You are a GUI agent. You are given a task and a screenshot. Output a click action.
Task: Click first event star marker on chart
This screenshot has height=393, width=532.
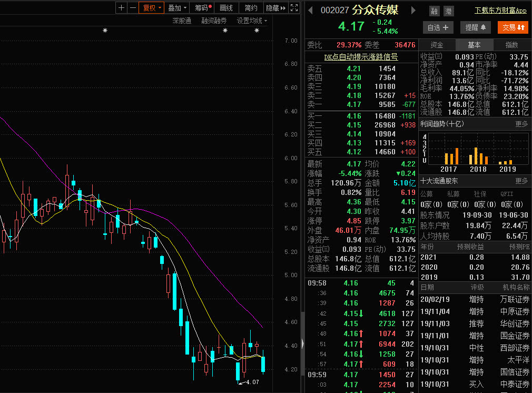[105, 31]
